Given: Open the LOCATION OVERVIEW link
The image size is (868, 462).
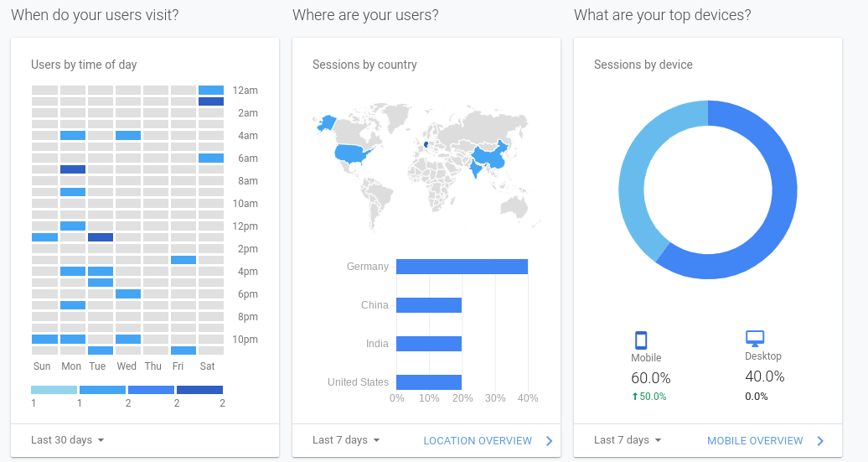Looking at the screenshot, I should click(478, 441).
